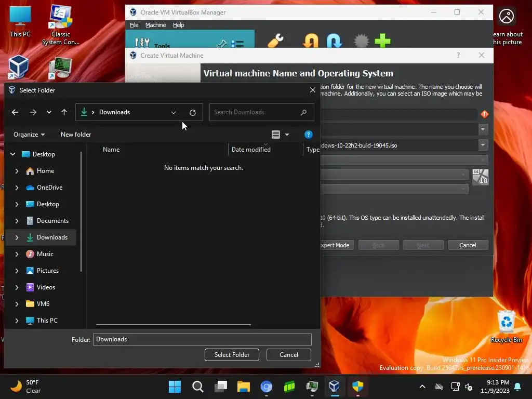Expand the OneDrive tree node
Screen dimensions: 532x399
coord(17,188)
